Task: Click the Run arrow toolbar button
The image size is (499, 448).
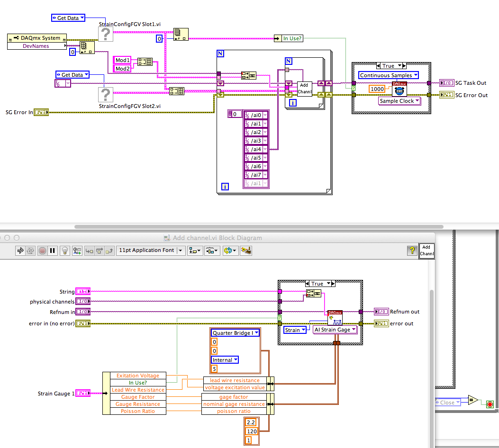Action: pyautogui.click(x=20, y=251)
